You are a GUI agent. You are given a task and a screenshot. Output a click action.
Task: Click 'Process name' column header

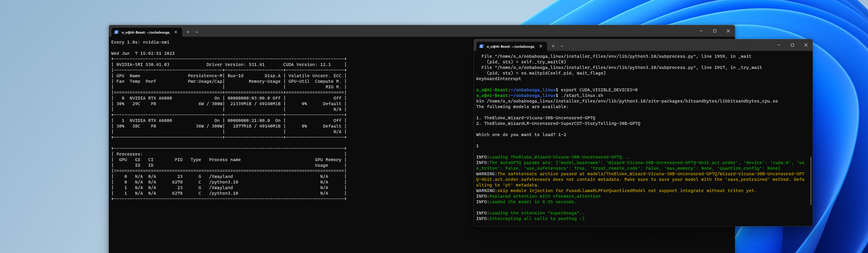pyautogui.click(x=225, y=160)
